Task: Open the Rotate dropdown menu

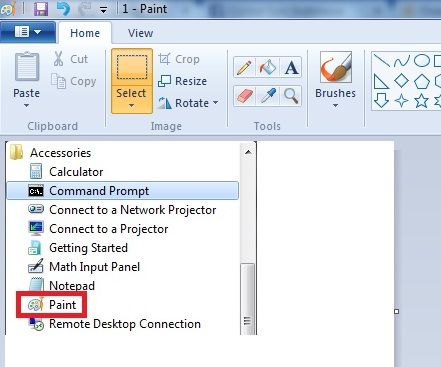Action: pos(188,103)
